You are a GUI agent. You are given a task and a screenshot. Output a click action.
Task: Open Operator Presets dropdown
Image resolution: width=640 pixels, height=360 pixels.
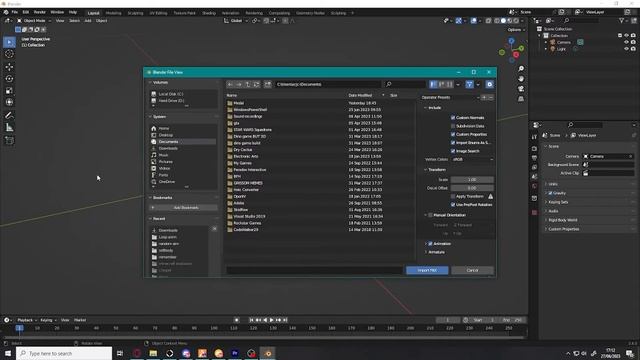451,98
